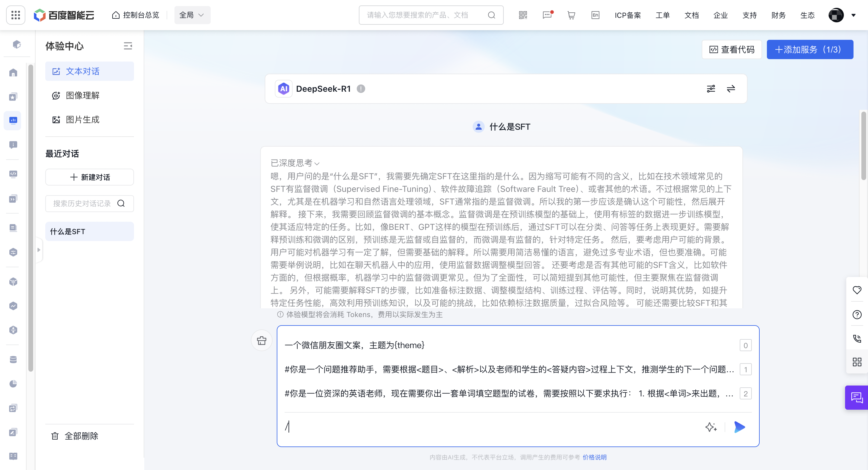Click the search magnifier icon in top bar
The height and width of the screenshot is (470, 868).
click(x=492, y=15)
